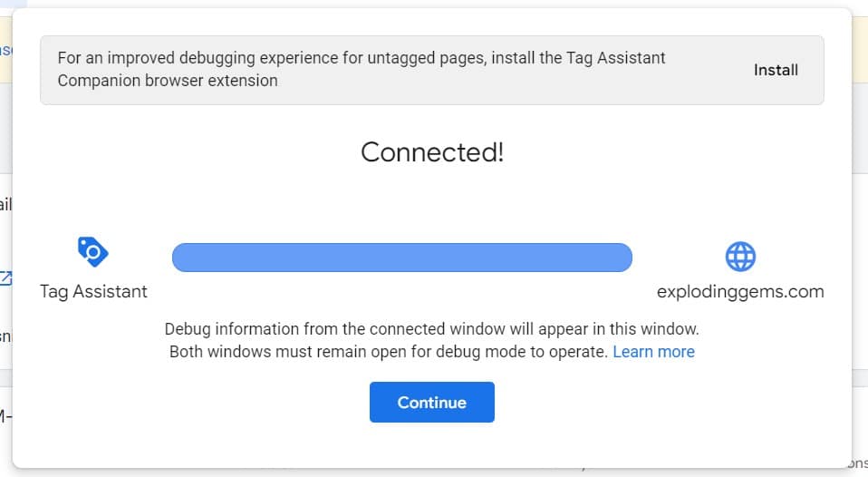Click the 'For an improved debugging experience' text
868x477 pixels.
362,58
